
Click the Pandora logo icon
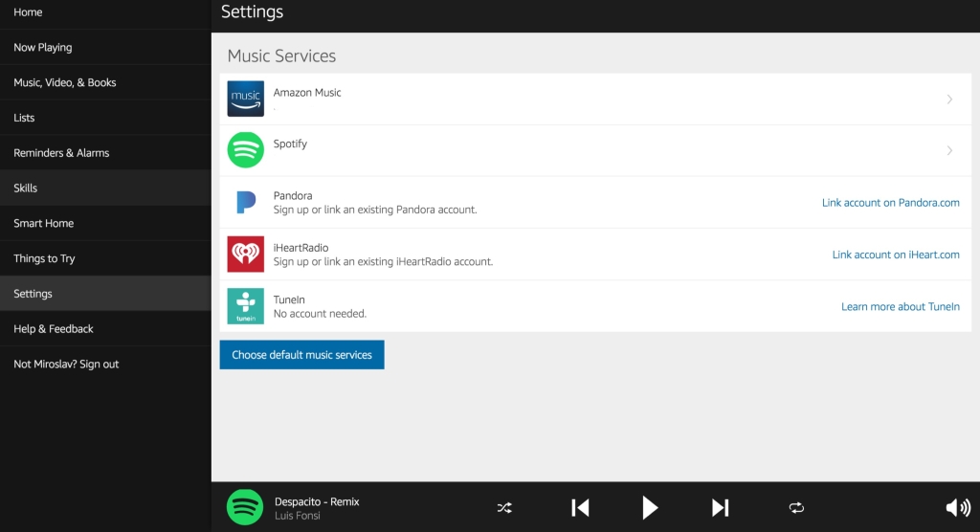[245, 202]
